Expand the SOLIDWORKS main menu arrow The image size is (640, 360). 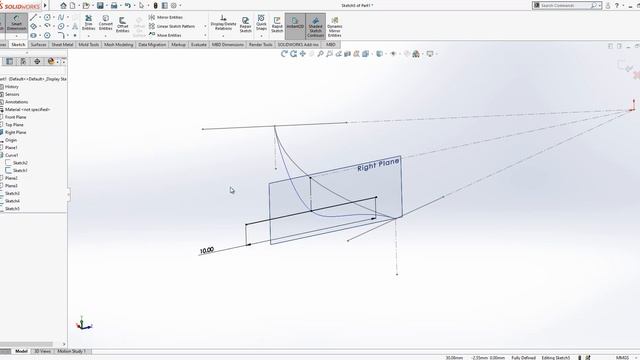(45, 5)
